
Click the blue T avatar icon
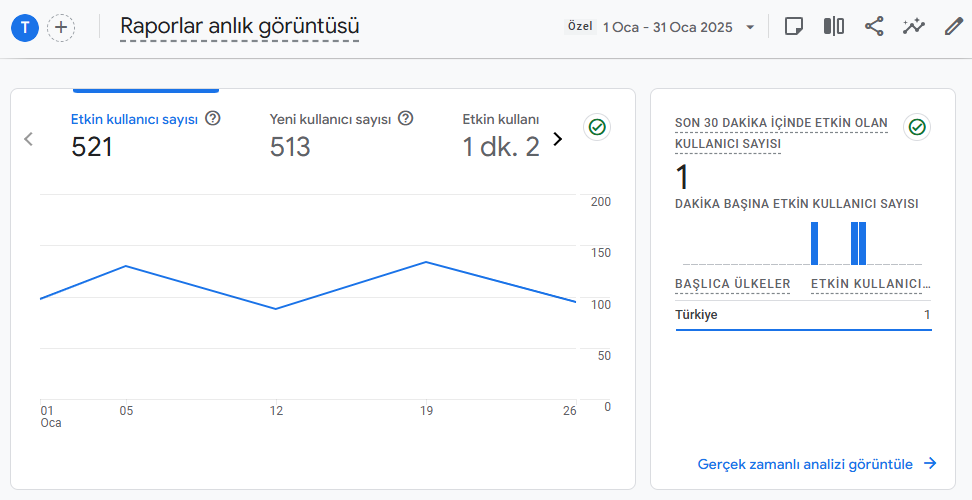[x=25, y=27]
